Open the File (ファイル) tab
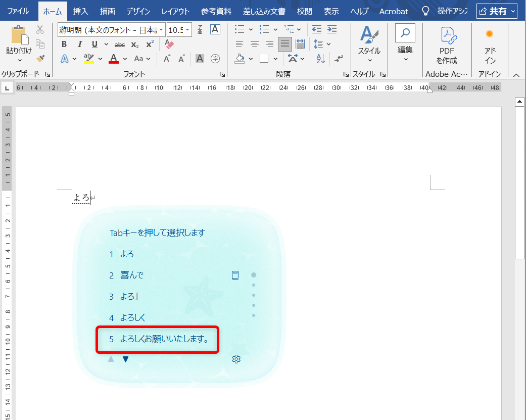Image resolution: width=526 pixels, height=420 pixels. point(18,11)
